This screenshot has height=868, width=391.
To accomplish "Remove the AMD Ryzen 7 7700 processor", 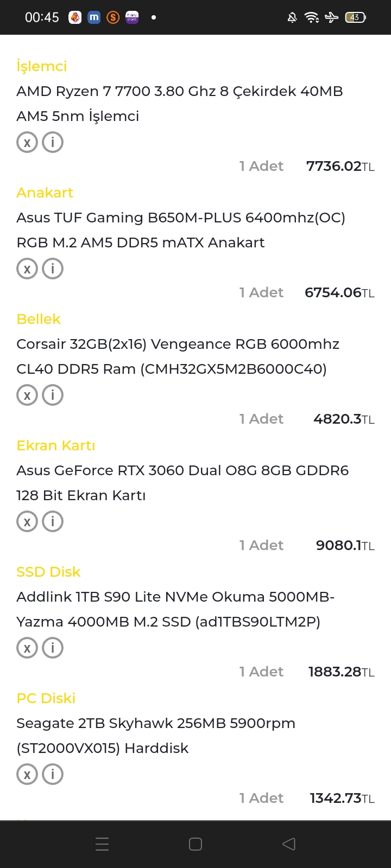I will (27, 143).
